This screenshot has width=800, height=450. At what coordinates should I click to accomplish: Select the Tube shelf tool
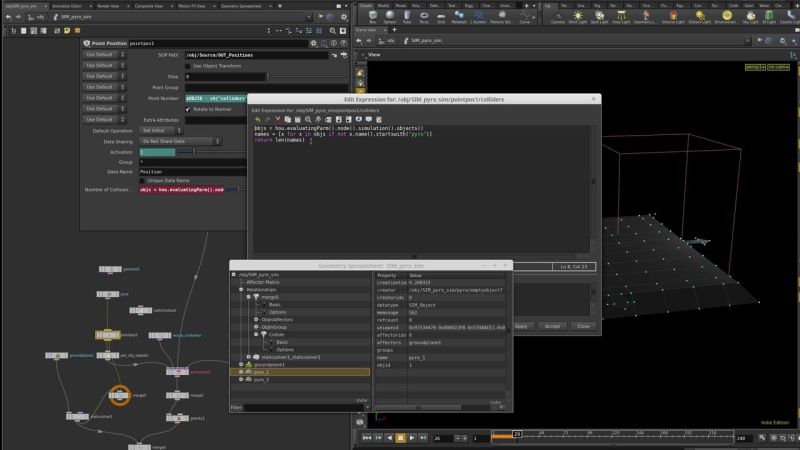tap(407, 17)
